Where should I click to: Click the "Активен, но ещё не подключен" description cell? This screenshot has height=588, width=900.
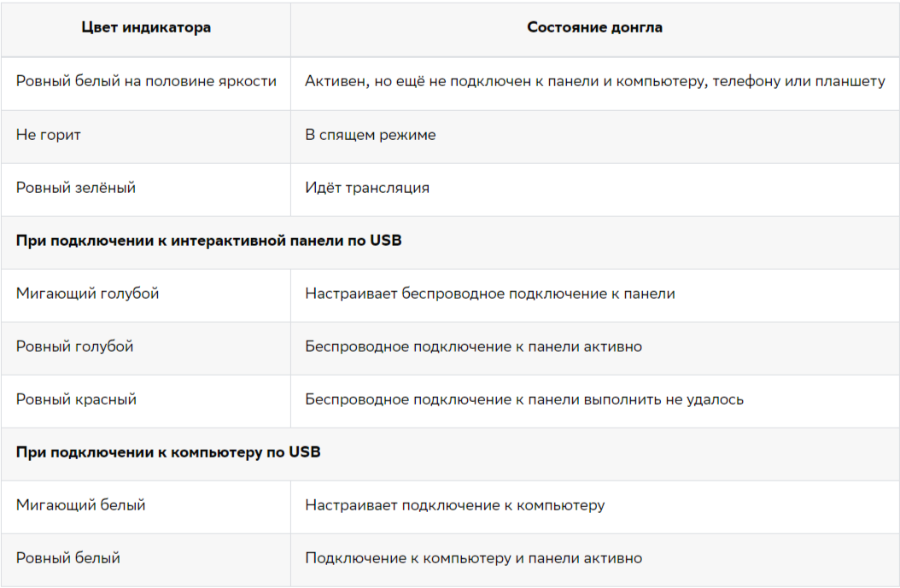tap(594, 81)
